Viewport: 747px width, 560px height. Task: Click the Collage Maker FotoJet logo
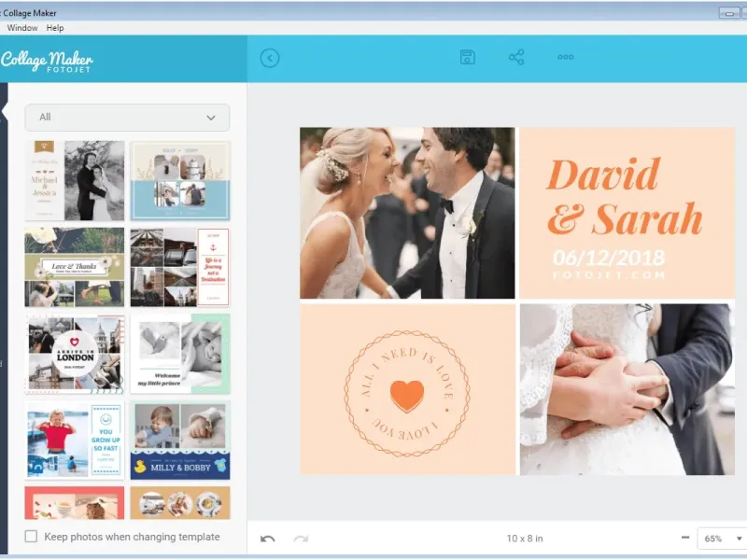[47, 62]
